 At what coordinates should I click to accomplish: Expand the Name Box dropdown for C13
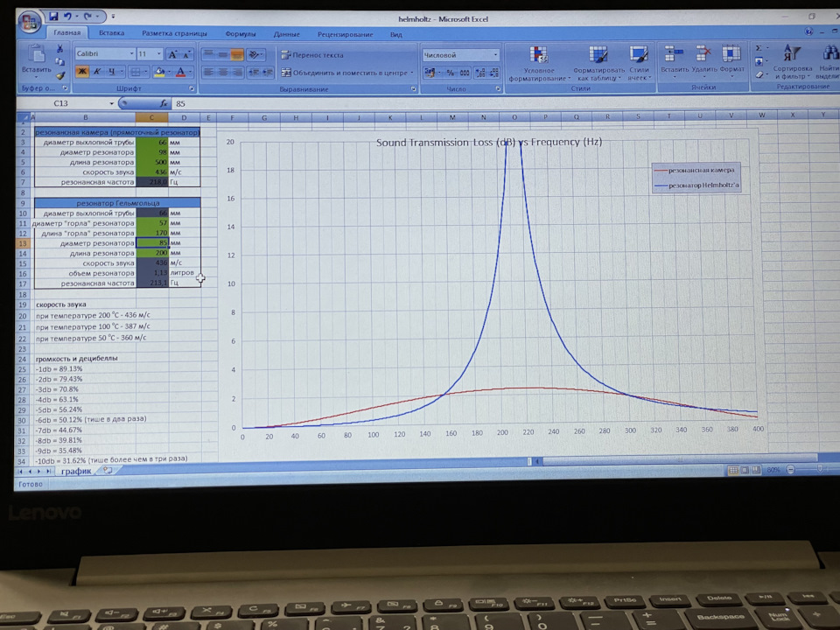point(111,103)
